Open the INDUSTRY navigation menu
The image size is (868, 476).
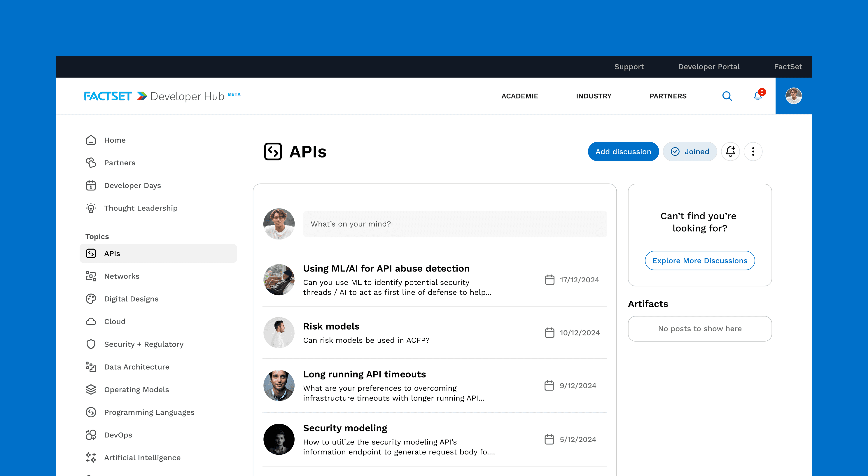tap(594, 96)
